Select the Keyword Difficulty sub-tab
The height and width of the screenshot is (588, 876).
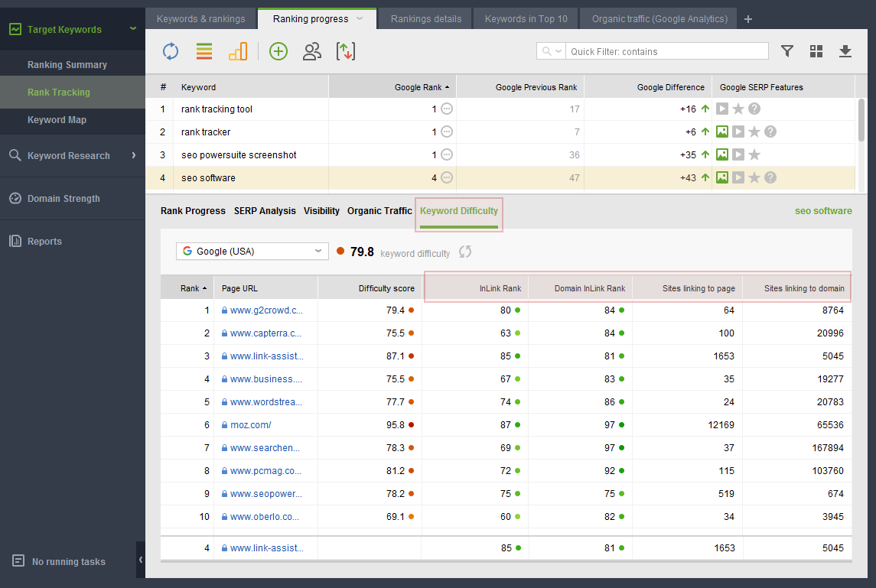[x=459, y=211]
